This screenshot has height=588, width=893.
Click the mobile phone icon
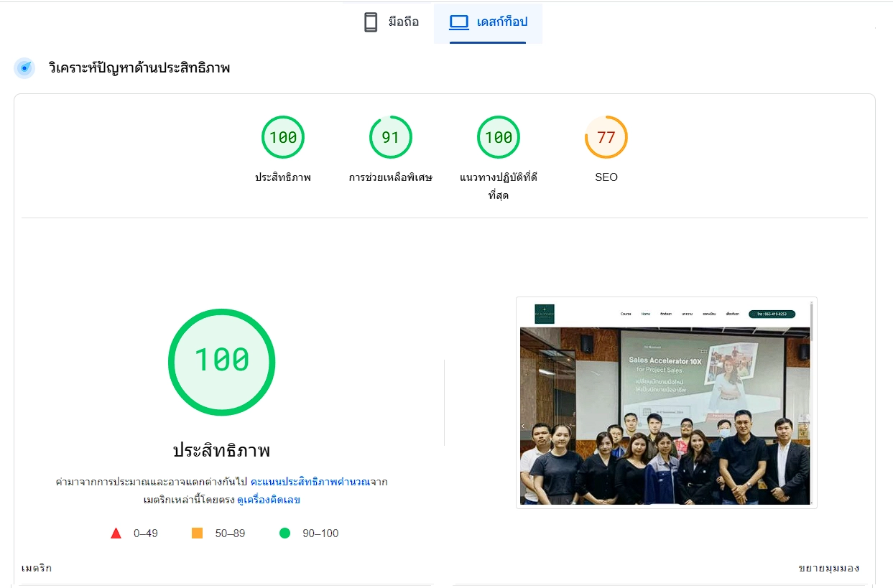pos(371,22)
